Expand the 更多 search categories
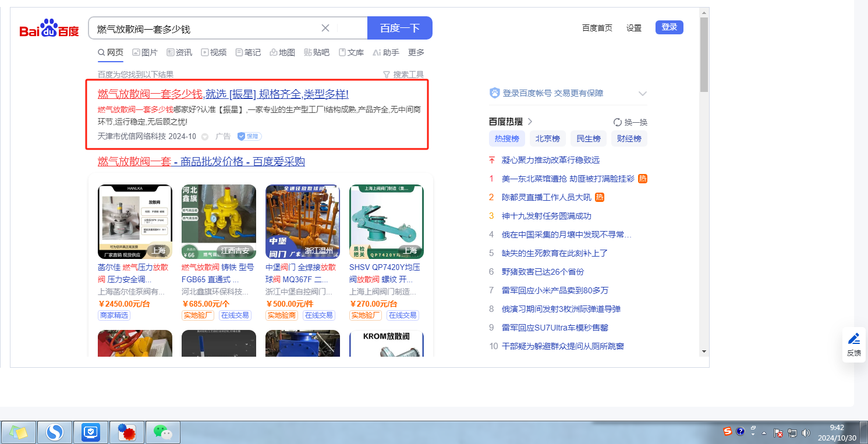The height and width of the screenshot is (444, 868). 416,52
